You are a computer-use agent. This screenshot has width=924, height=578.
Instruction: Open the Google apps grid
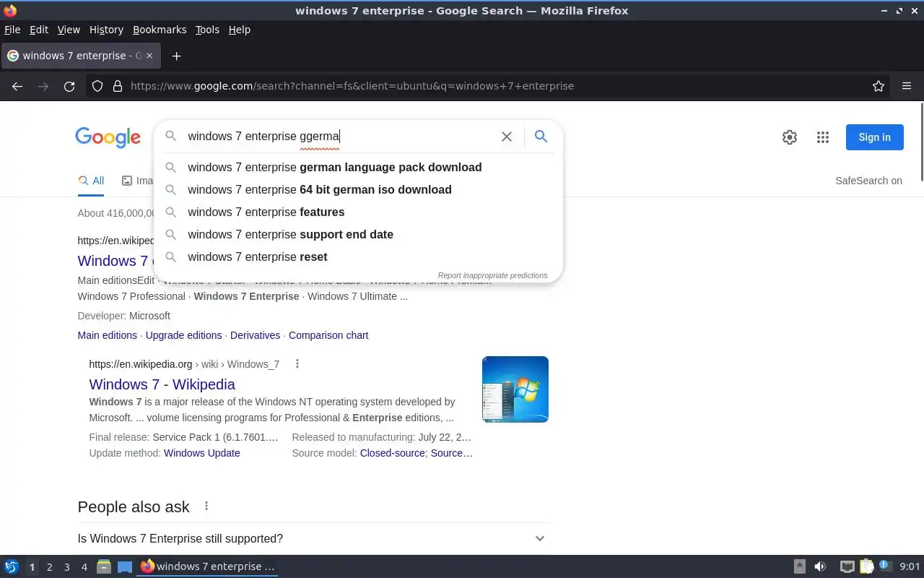[x=823, y=137]
